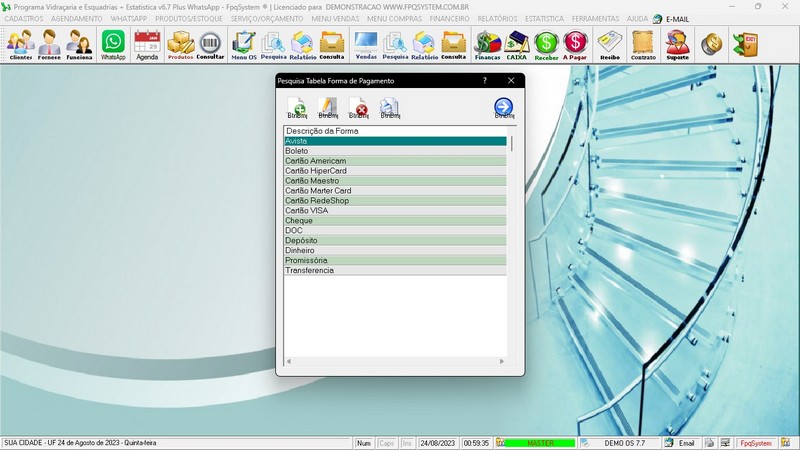The width and height of the screenshot is (800, 450).
Task: Select the Promissória payment row
Action: (395, 260)
